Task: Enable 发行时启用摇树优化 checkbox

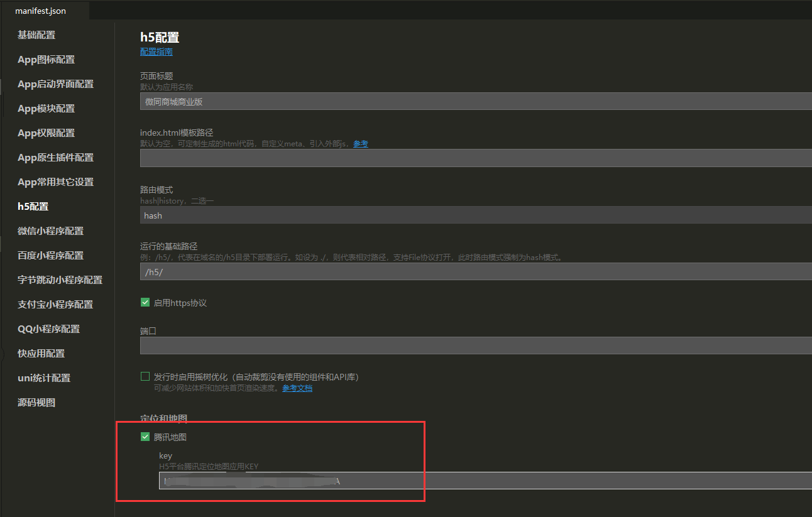Action: tap(145, 377)
